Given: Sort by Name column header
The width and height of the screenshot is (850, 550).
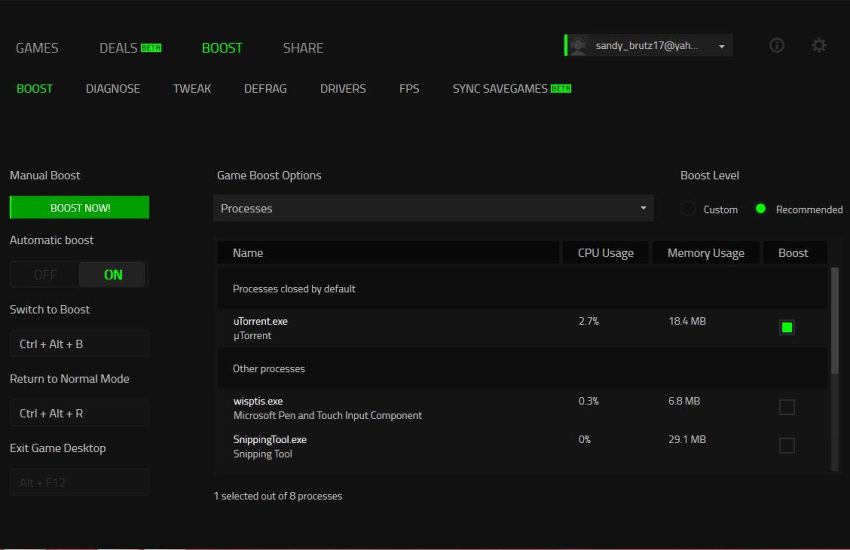Looking at the screenshot, I should tap(388, 253).
